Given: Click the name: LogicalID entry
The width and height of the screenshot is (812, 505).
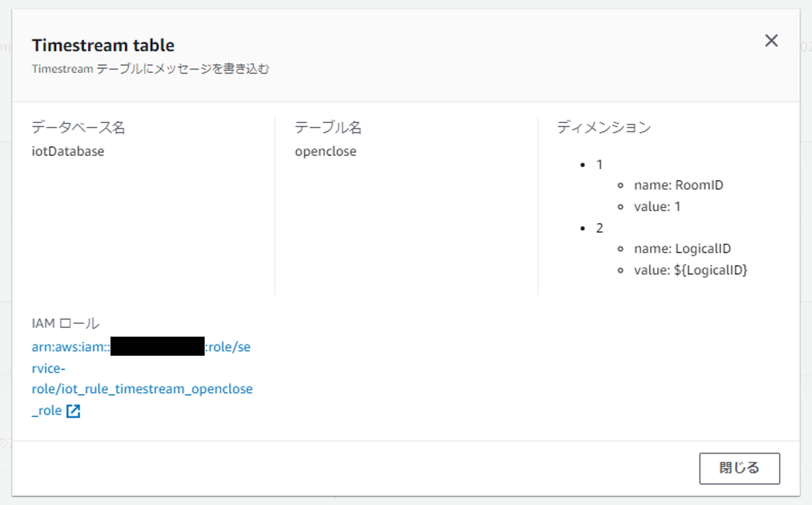Looking at the screenshot, I should tap(682, 249).
